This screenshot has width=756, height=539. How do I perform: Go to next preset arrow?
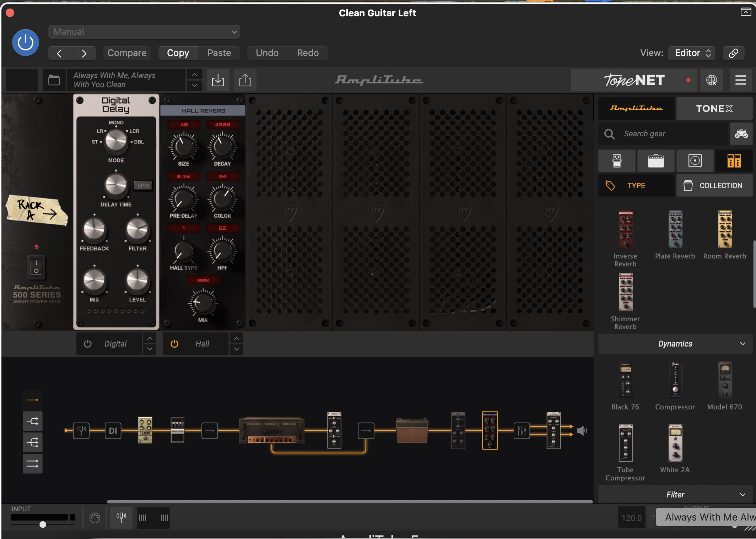(84, 53)
